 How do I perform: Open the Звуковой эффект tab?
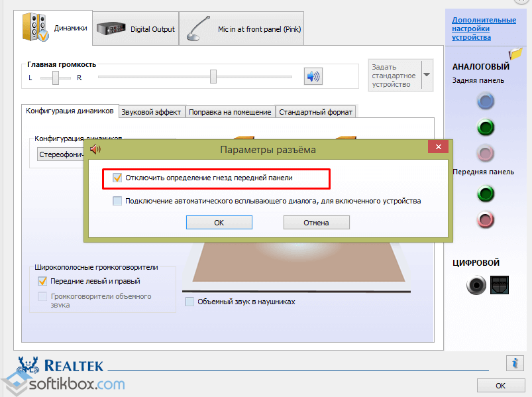[151, 112]
